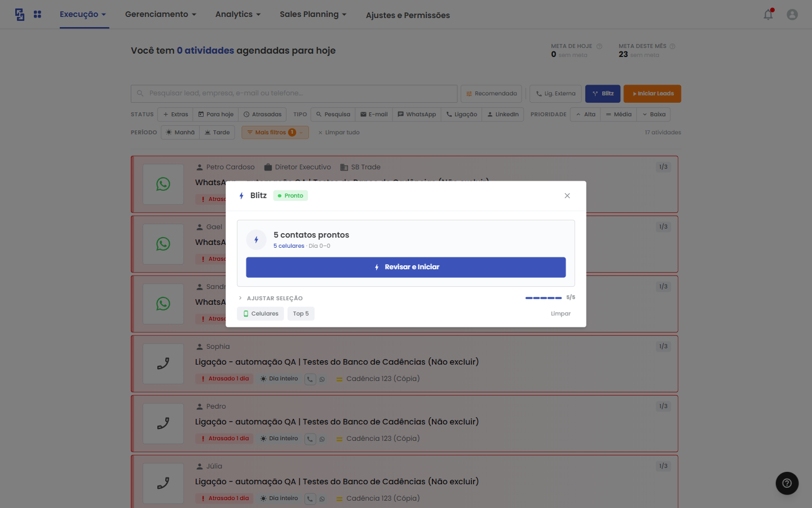This screenshot has height=508, width=812.
Task: Open the apps grid icon
Action: (37, 14)
